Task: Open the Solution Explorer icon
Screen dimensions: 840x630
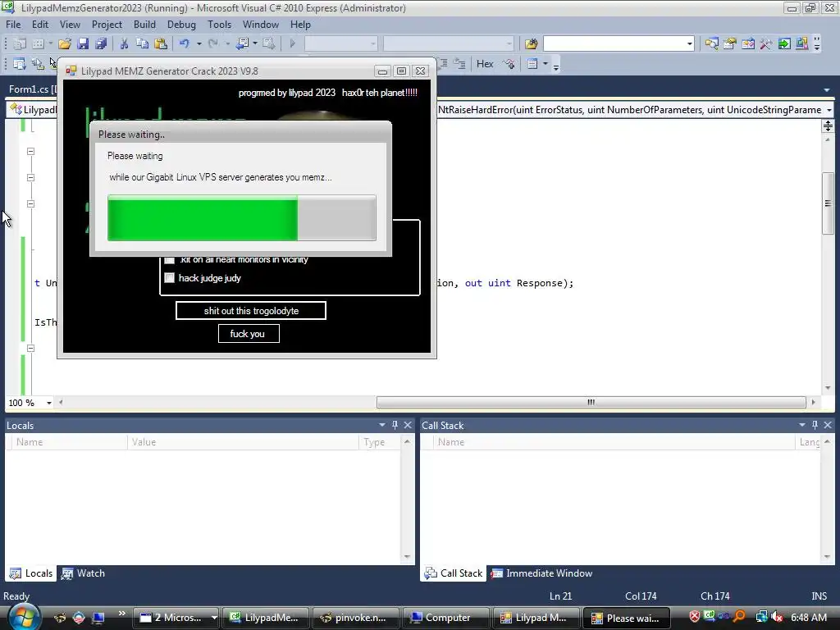Action: point(711,43)
